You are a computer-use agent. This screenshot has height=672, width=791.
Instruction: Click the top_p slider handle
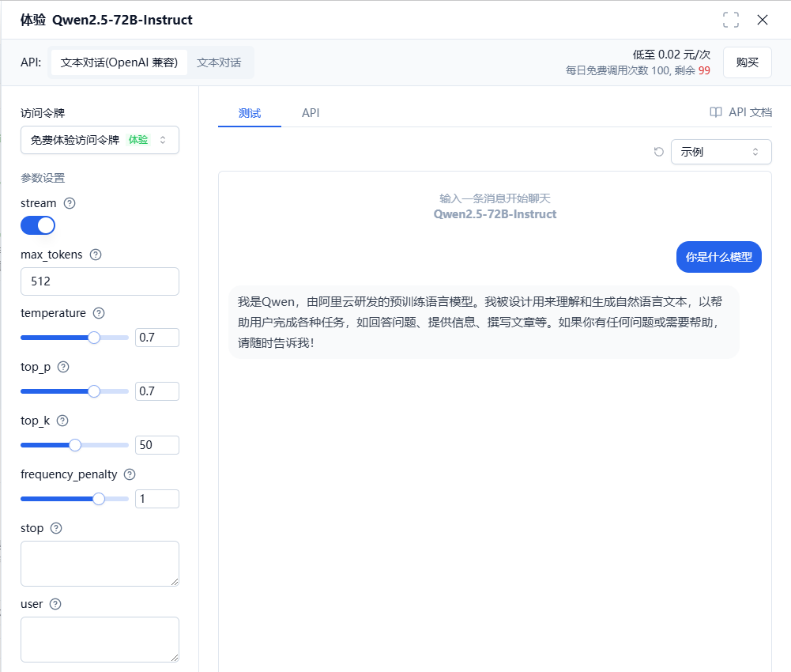(94, 391)
